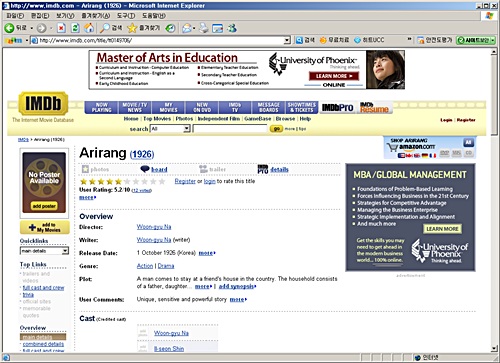Open the IMDbPro tab
The height and width of the screenshot is (363, 500).
coord(338,107)
